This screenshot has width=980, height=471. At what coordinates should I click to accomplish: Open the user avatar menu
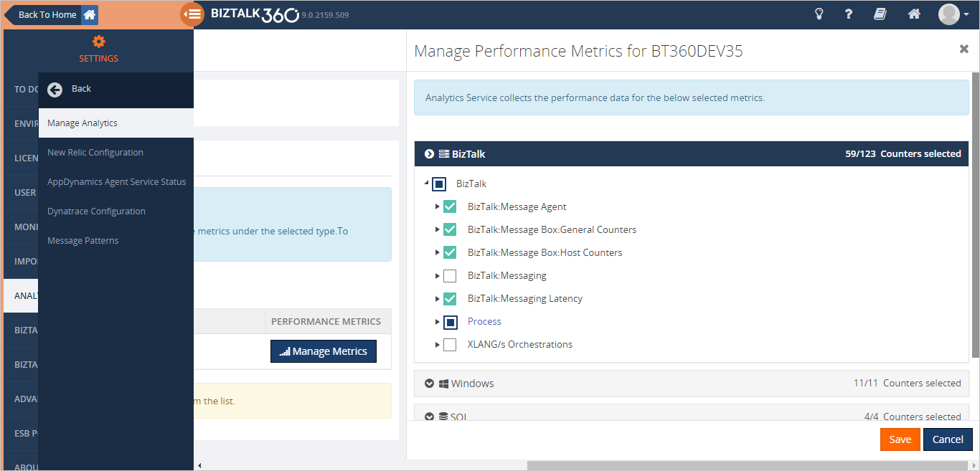953,14
